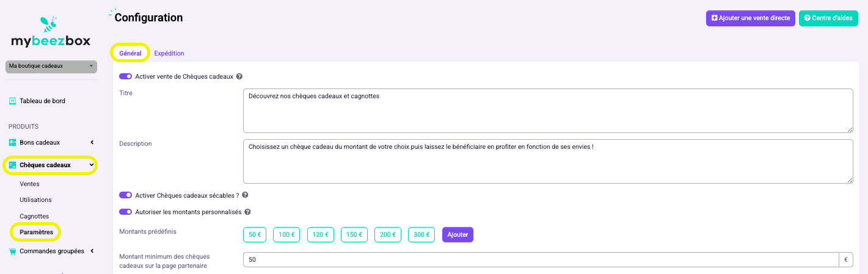868x274 pixels.
Task: Click the Chèques cadeaux card icon
Action: tap(12, 165)
